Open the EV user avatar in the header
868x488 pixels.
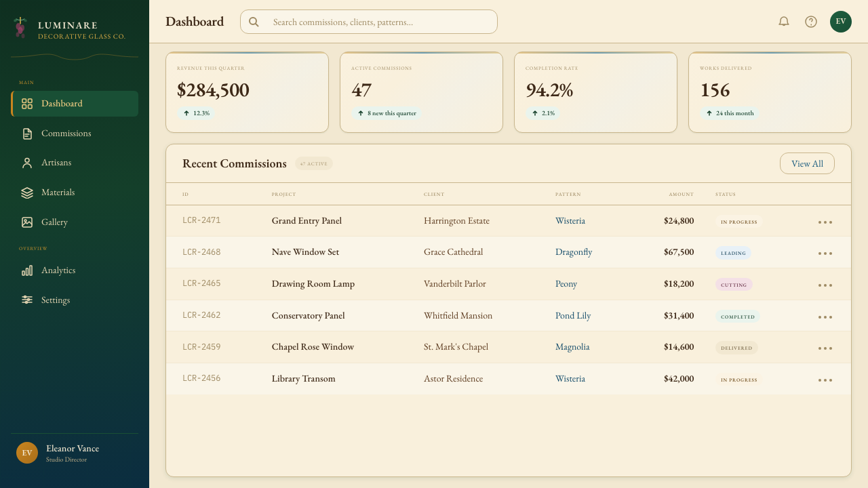pyautogui.click(x=841, y=22)
